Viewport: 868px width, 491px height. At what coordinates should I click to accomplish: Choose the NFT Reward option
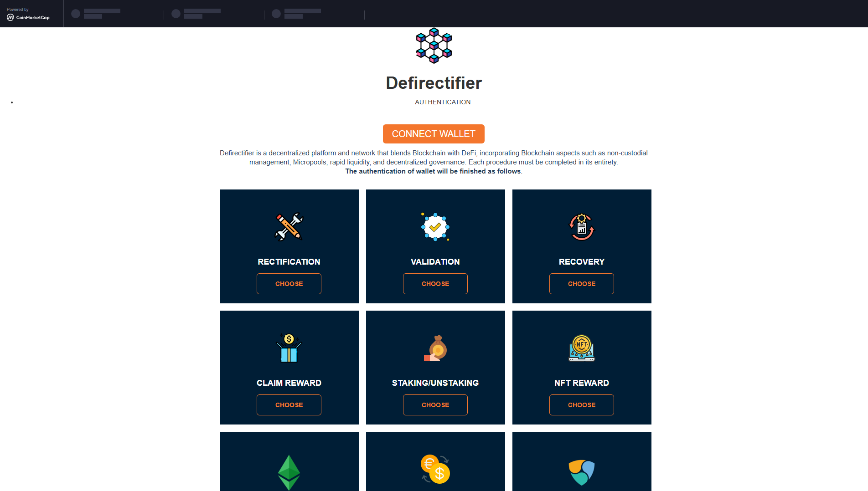point(582,405)
